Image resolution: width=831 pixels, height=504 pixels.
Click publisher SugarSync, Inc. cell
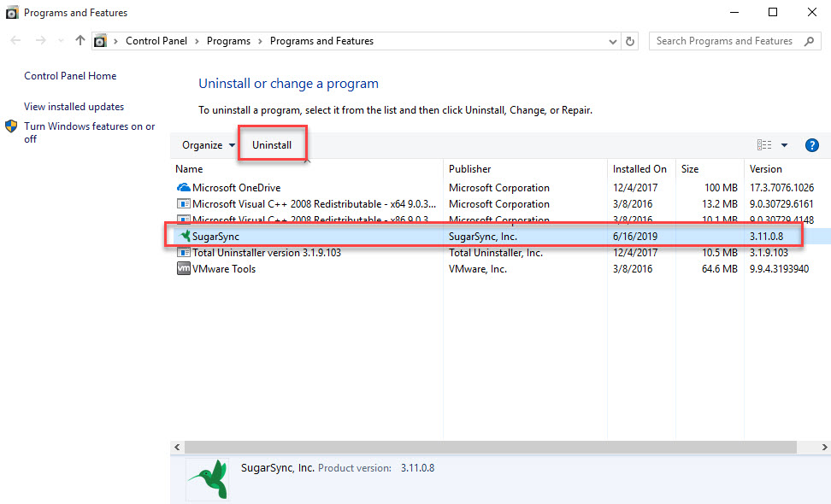pyautogui.click(x=483, y=237)
